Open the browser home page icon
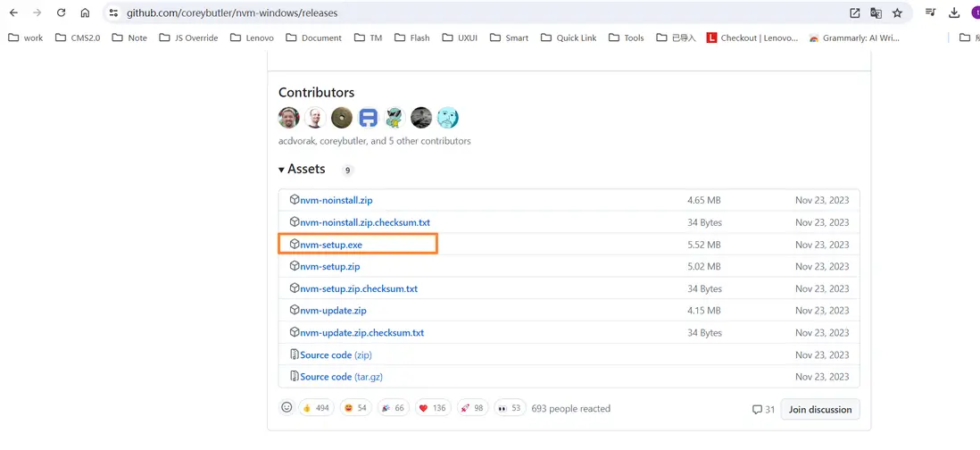 click(x=85, y=12)
